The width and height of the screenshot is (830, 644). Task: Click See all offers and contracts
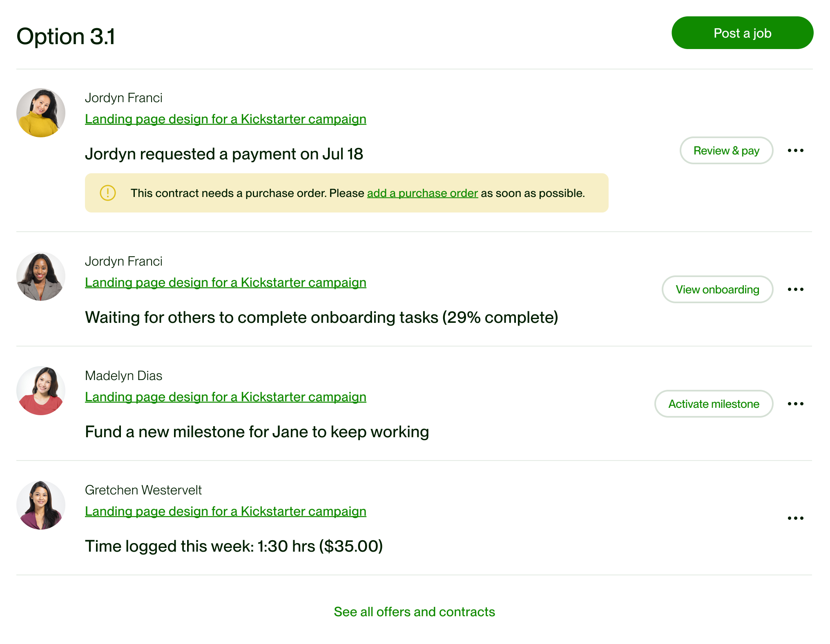pos(414,612)
